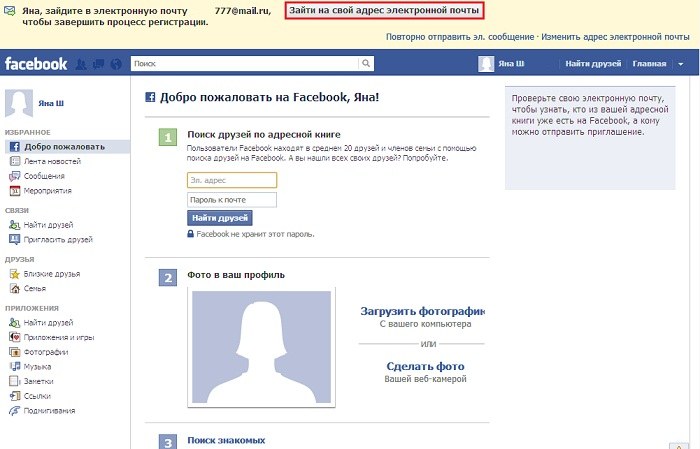Viewport: 700px width, 449px height.
Task: Open Лента новостей in sidebar
Action: 52,161
